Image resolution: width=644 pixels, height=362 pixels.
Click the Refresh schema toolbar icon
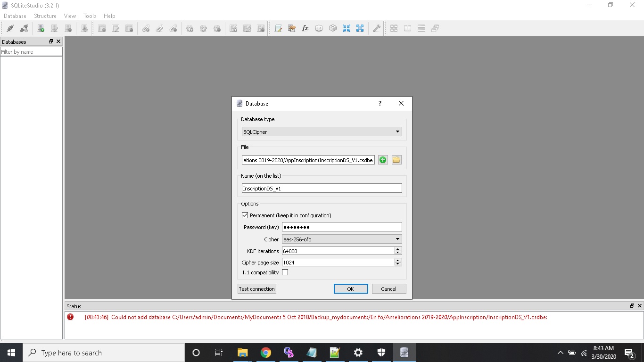pyautogui.click(x=84, y=28)
